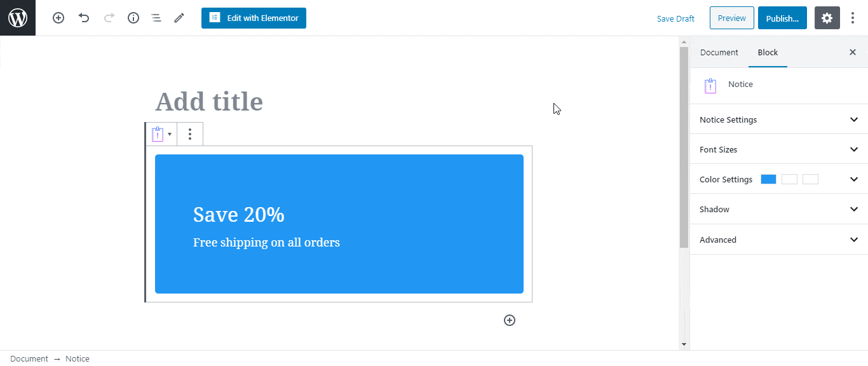Add block below the notice
Image resolution: width=868 pixels, height=366 pixels.
[510, 320]
